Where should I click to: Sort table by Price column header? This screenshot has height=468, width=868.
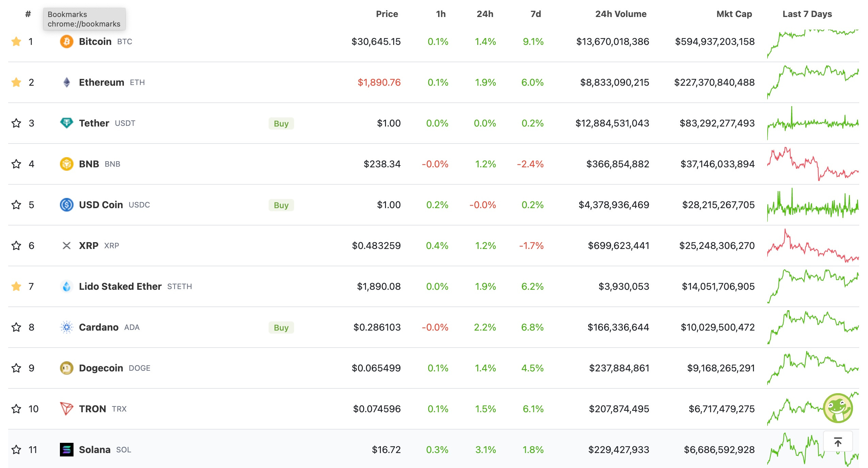(x=387, y=14)
